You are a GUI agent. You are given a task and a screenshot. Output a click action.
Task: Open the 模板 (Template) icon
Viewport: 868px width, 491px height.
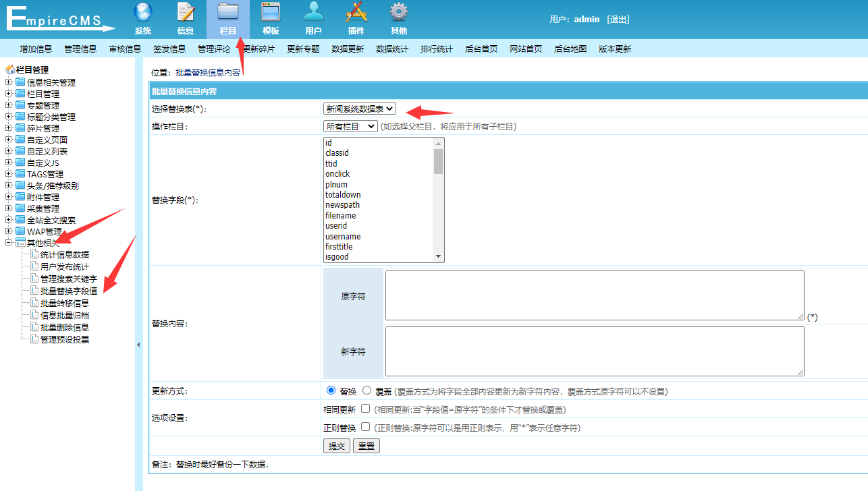[270, 18]
